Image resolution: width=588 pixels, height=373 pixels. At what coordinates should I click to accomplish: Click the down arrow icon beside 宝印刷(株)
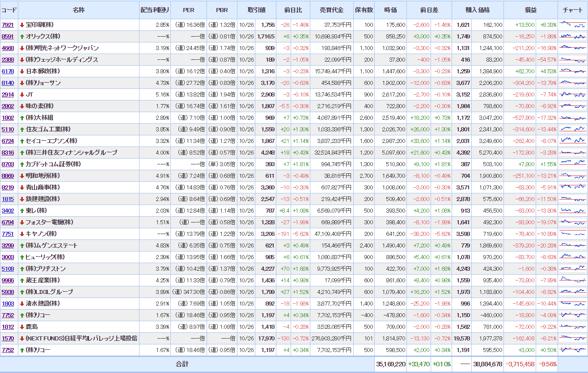pyautogui.click(x=21, y=25)
